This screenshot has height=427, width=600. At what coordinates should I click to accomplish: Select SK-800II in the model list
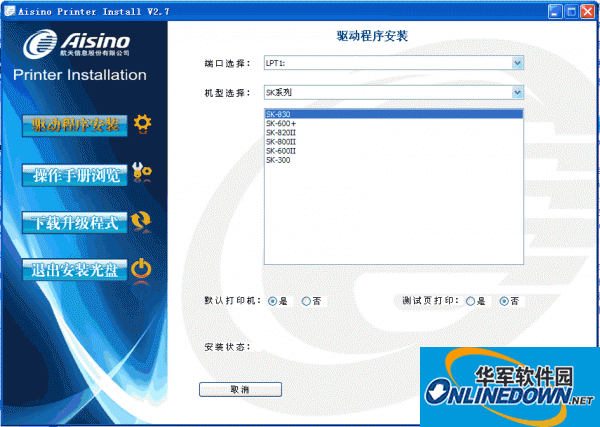[393, 142]
